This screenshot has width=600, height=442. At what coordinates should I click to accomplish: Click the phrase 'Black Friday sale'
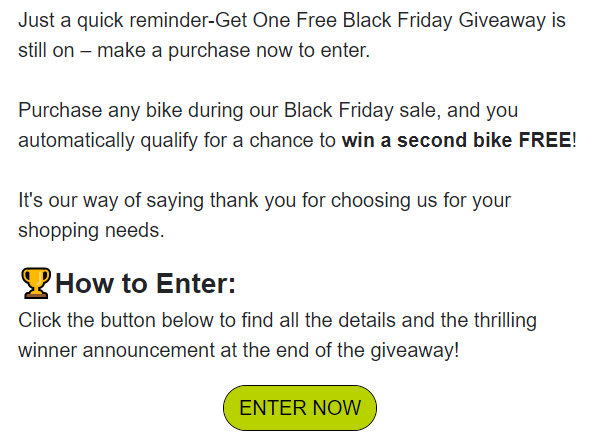(360, 110)
